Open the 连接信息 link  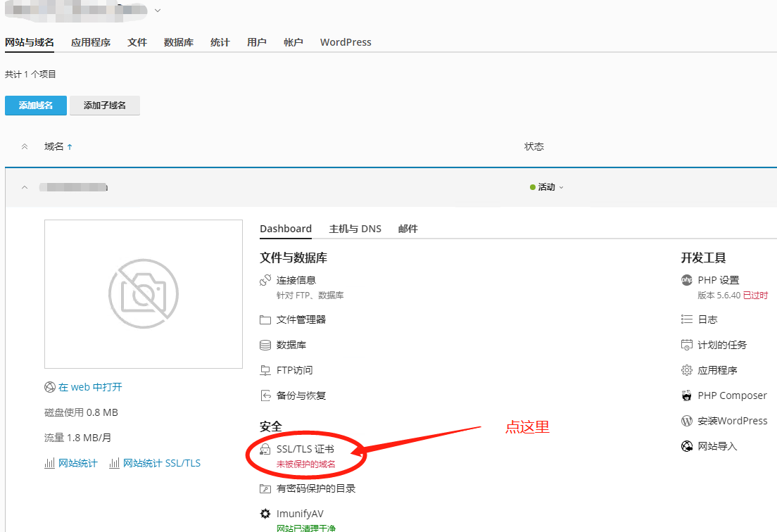pos(296,280)
